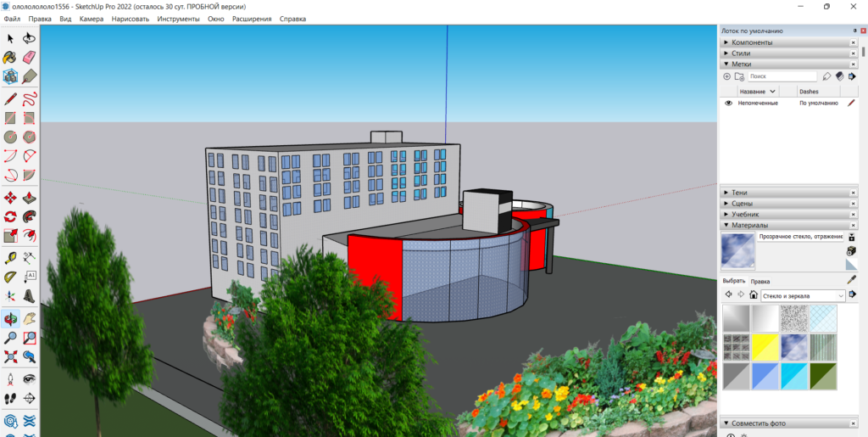868x437 pixels.
Task: Select the Text label tool
Action: (x=30, y=277)
